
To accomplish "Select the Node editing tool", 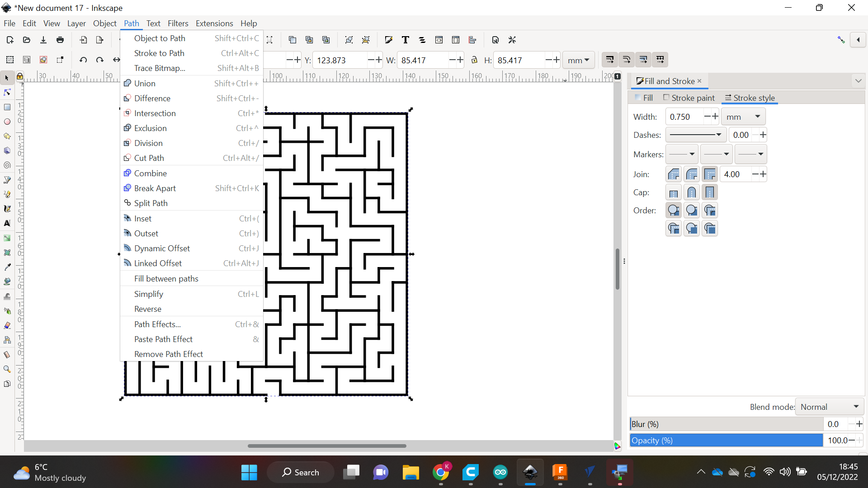I will click(x=7, y=92).
